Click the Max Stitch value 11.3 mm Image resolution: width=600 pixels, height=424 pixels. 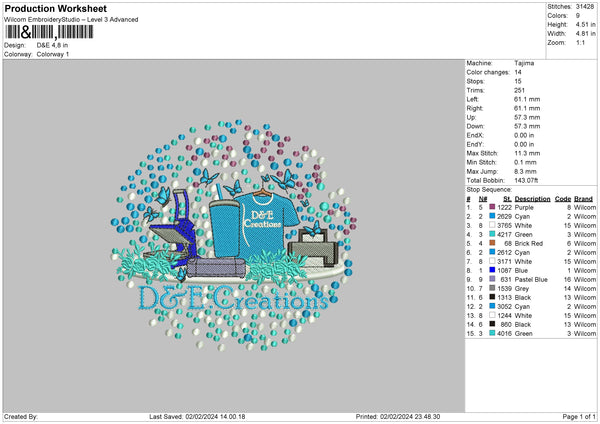(527, 153)
